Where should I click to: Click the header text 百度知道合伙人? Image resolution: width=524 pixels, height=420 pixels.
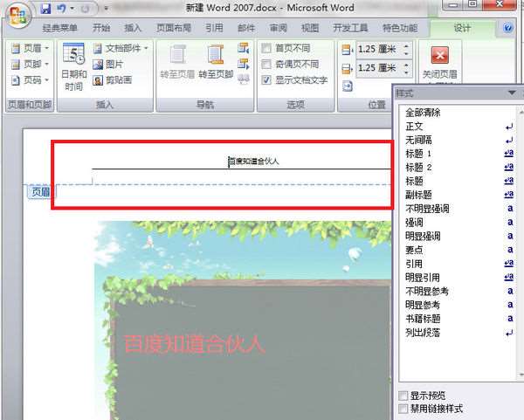click(x=253, y=162)
